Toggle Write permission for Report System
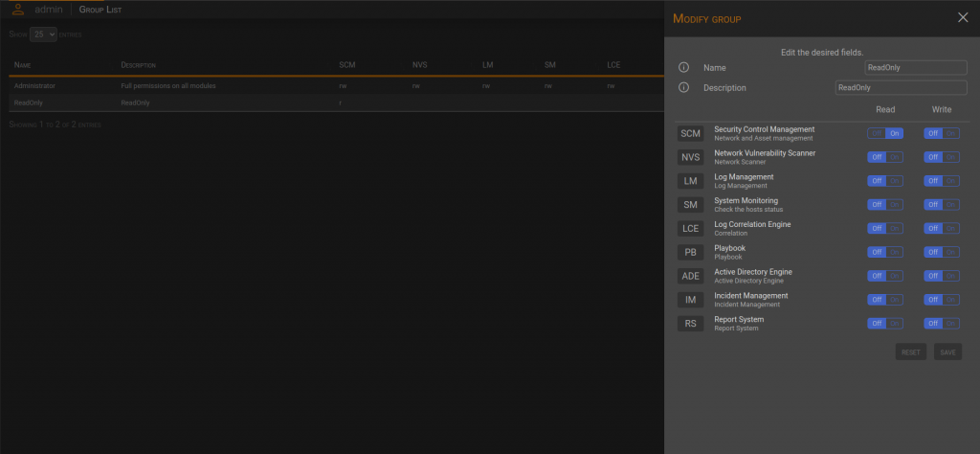Image resolution: width=980 pixels, height=454 pixels. tap(942, 324)
